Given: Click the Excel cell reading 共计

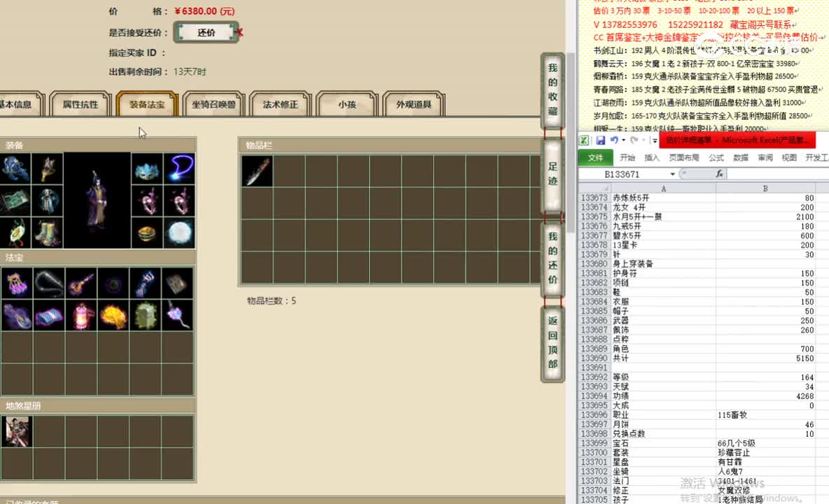Looking at the screenshot, I should click(664, 358).
